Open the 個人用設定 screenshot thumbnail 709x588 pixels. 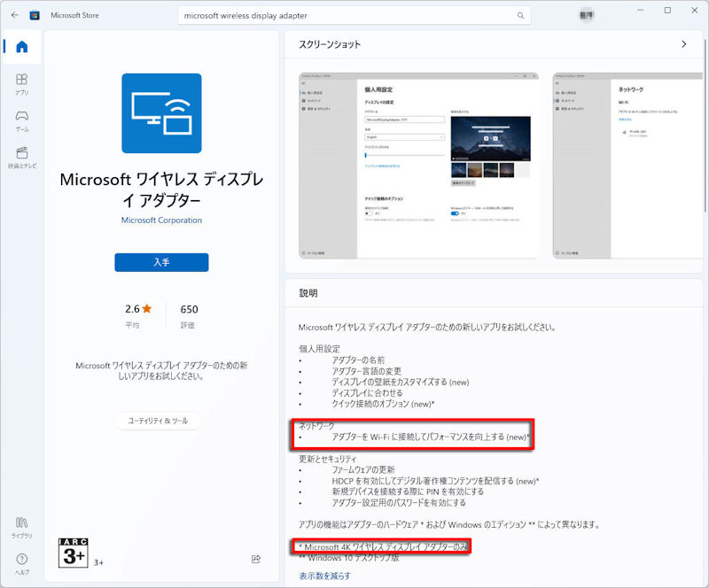[x=418, y=166]
